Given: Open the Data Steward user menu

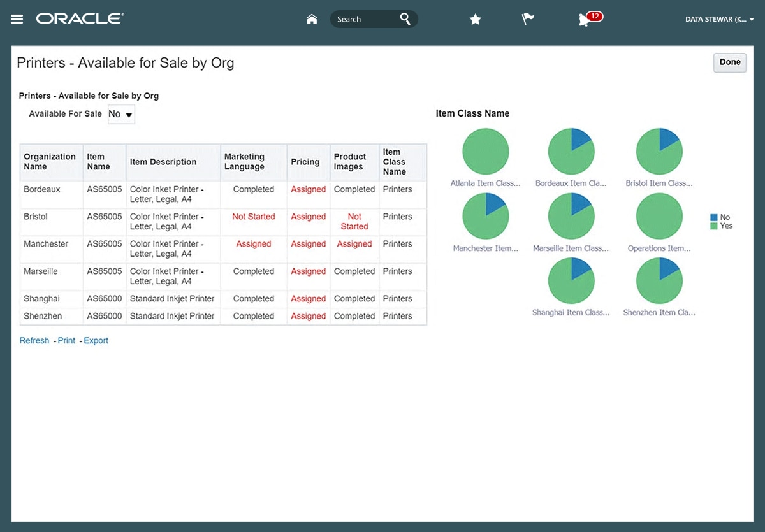Looking at the screenshot, I should point(719,20).
